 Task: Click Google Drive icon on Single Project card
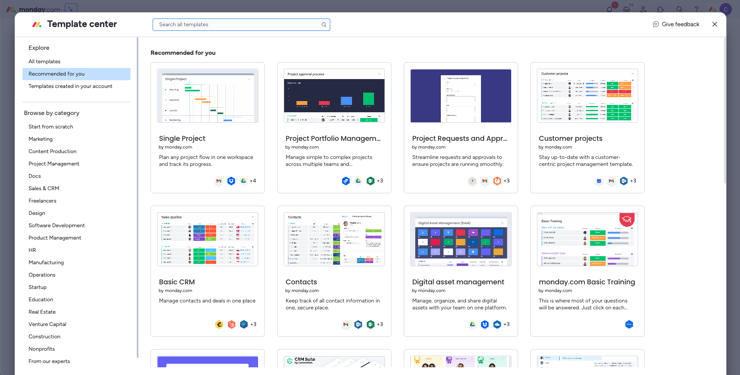coord(244,181)
